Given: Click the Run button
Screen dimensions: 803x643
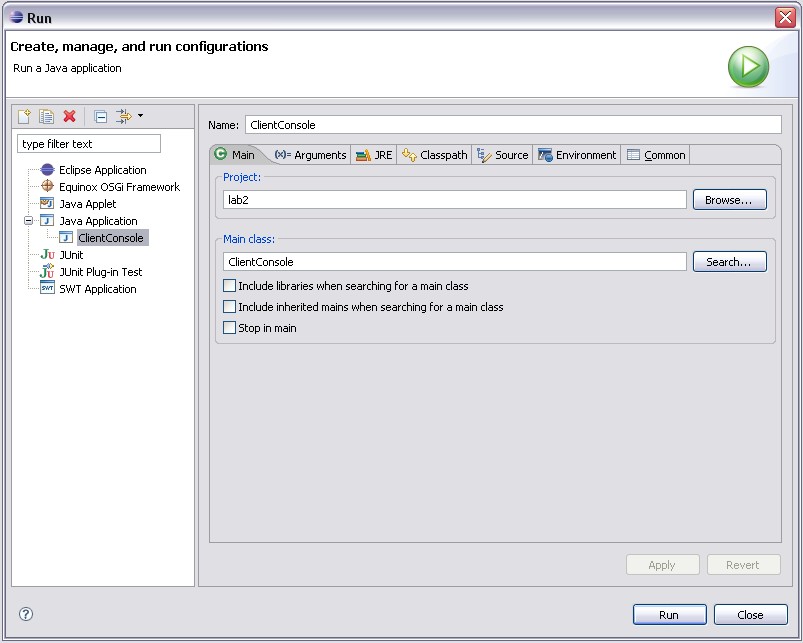Looking at the screenshot, I should [x=669, y=615].
